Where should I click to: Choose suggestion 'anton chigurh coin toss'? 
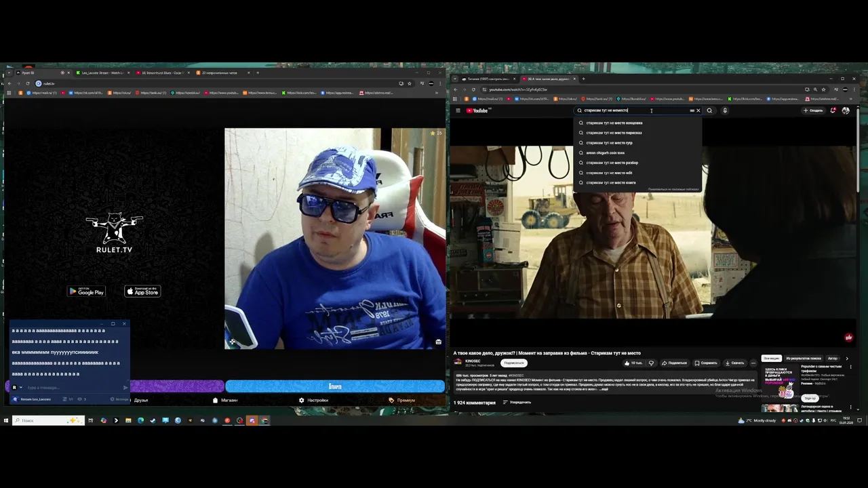(x=637, y=152)
